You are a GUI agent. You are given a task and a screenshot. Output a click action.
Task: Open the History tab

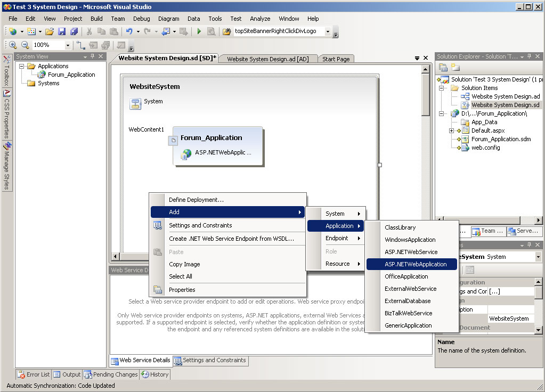click(154, 374)
